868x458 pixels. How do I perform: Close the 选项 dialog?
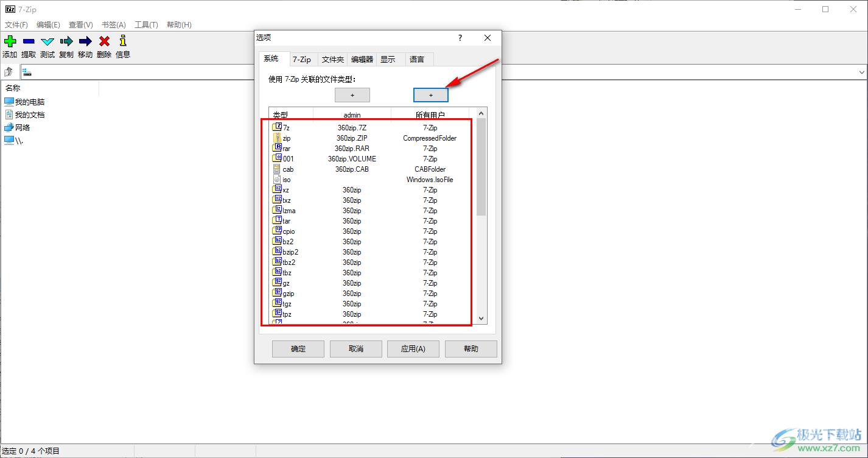coord(488,38)
